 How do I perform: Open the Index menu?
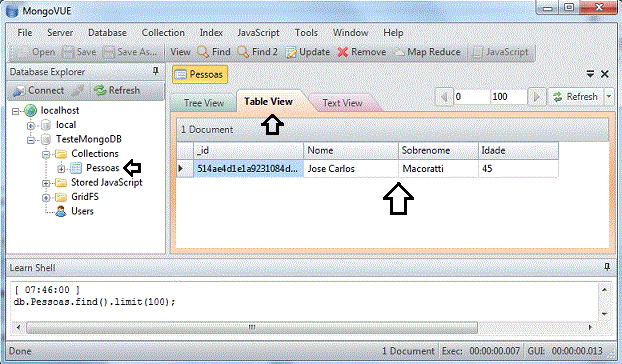211,33
